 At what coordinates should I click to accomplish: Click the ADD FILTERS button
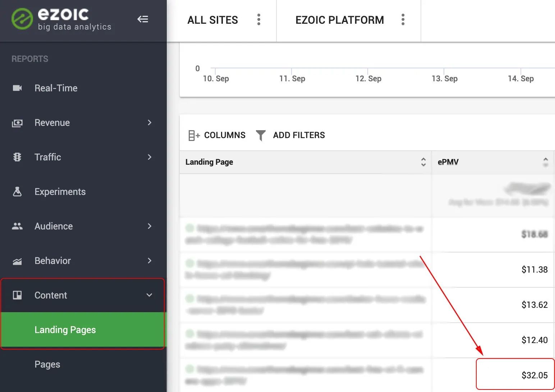point(290,136)
